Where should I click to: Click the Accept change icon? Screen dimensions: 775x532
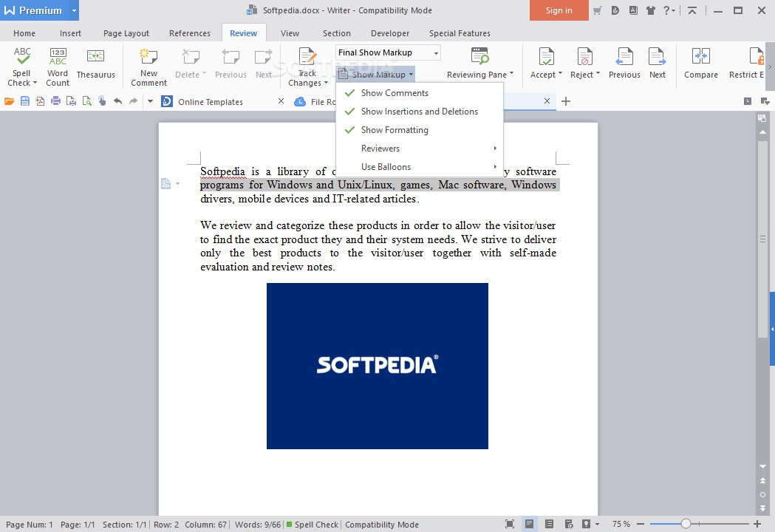546,57
